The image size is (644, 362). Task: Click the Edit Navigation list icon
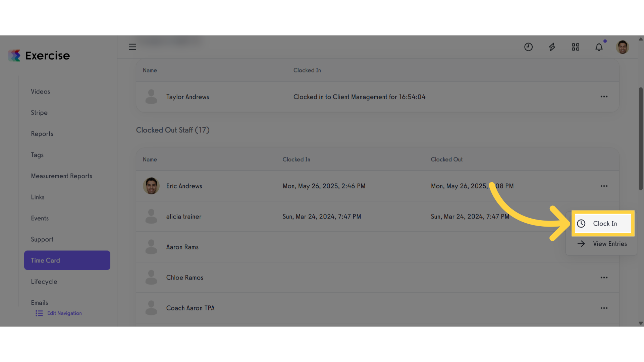(x=39, y=313)
